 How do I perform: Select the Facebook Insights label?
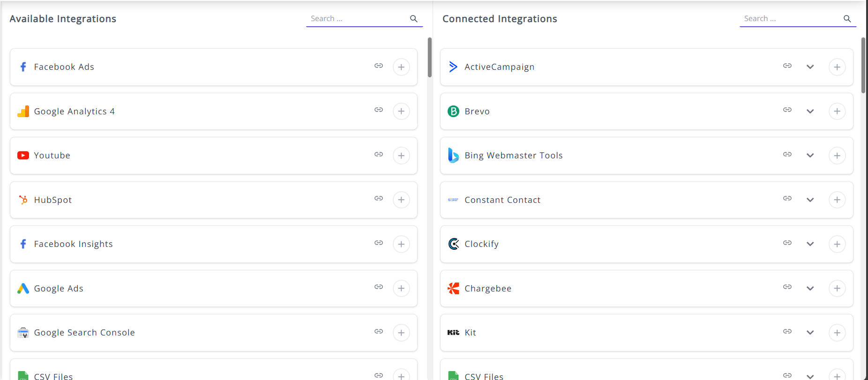coord(74,244)
